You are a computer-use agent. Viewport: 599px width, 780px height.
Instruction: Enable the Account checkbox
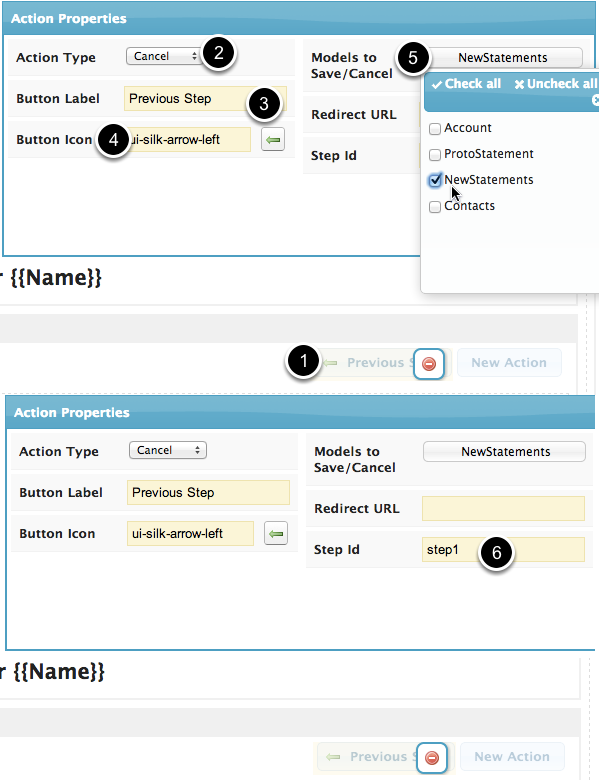click(x=435, y=129)
